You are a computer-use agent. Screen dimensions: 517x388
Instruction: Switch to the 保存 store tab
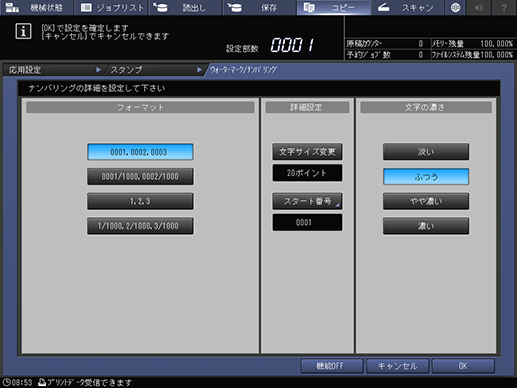pyautogui.click(x=259, y=7)
